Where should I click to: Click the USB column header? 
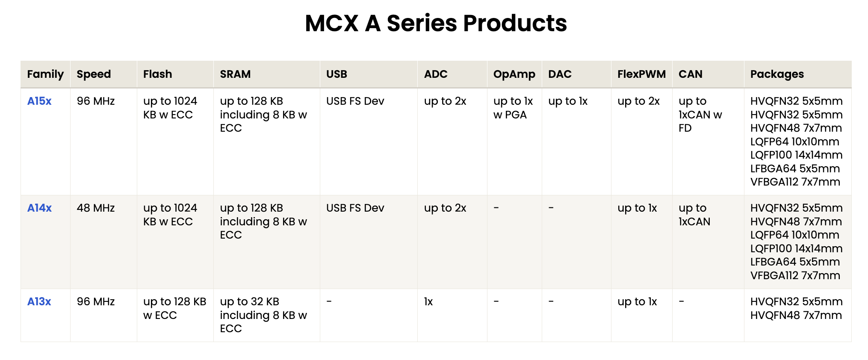tap(369, 74)
